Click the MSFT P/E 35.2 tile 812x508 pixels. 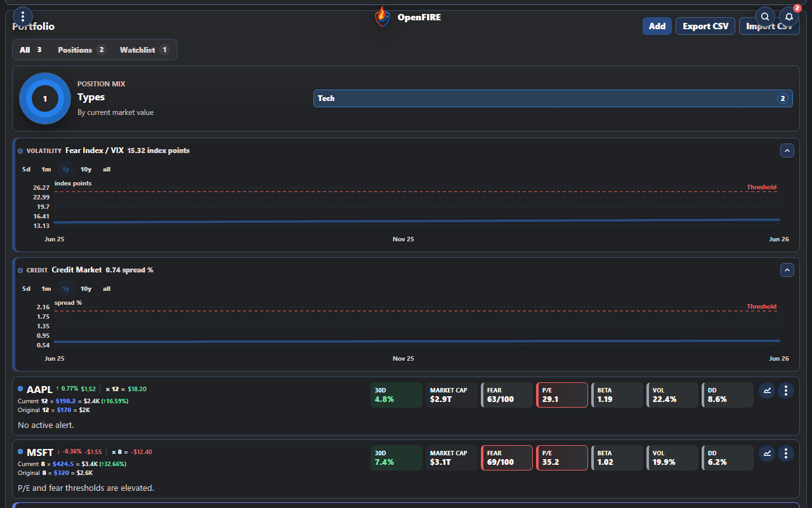[x=562, y=458]
